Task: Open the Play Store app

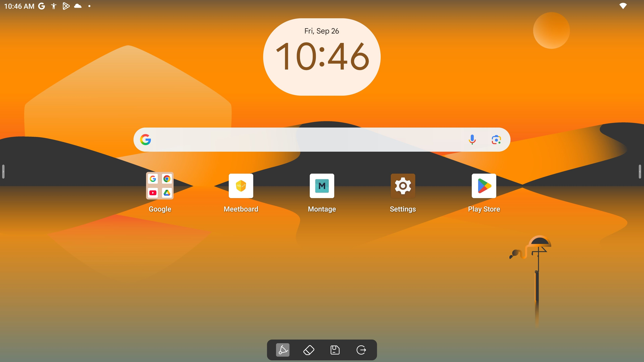Action: click(x=484, y=186)
